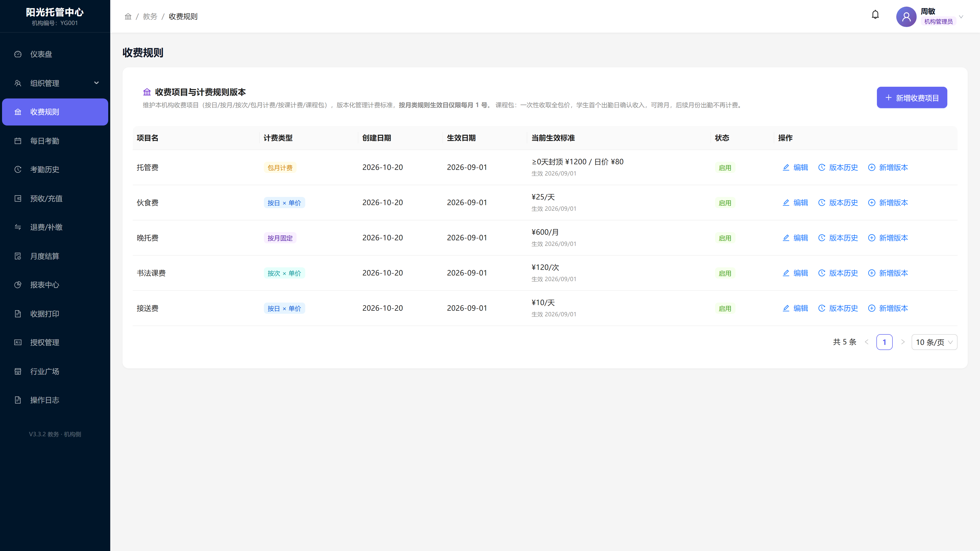Open 版本历史 clock icon for 伙食费

(x=822, y=203)
